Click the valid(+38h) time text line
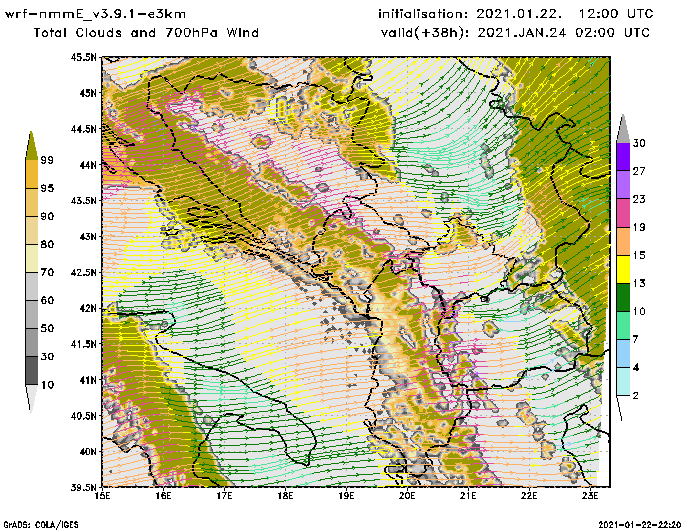700x530 pixels. pyautogui.click(x=515, y=33)
